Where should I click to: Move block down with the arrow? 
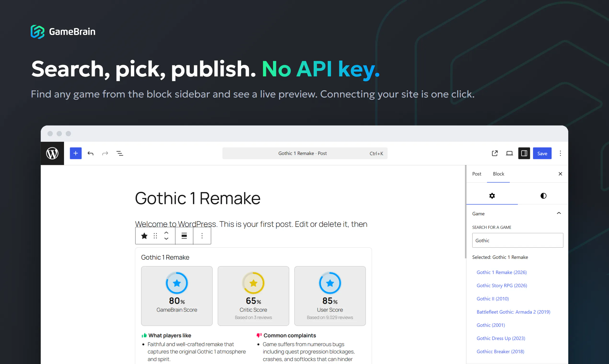point(166,239)
